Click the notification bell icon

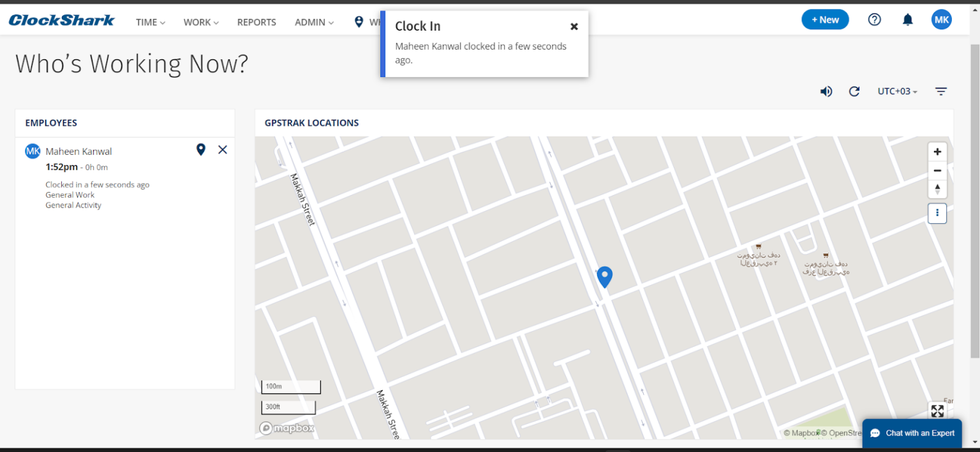(907, 19)
